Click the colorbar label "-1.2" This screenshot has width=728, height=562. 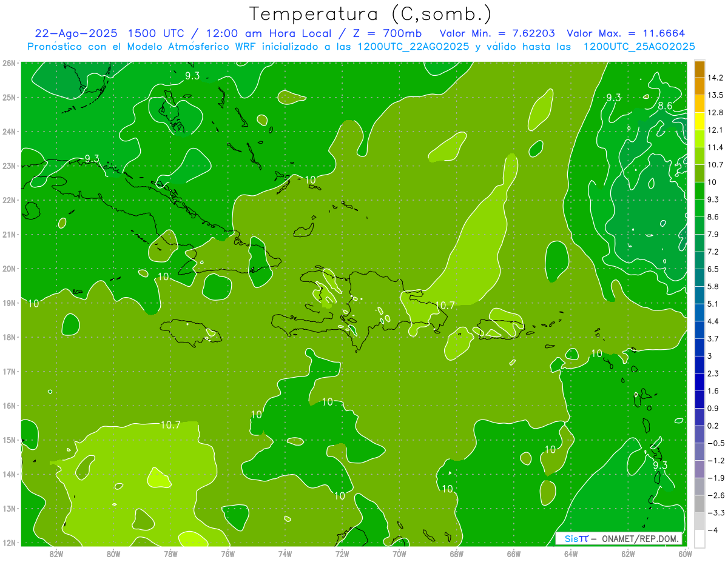(x=715, y=460)
